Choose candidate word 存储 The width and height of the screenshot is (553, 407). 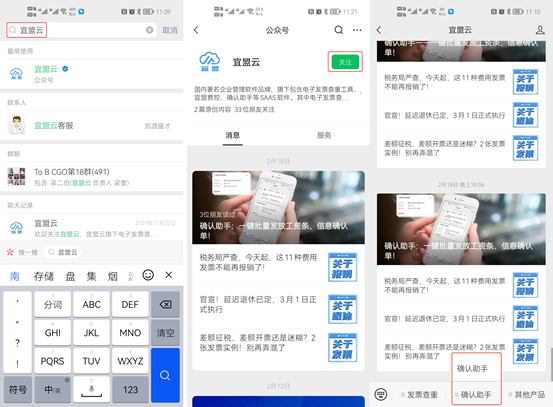(44, 276)
